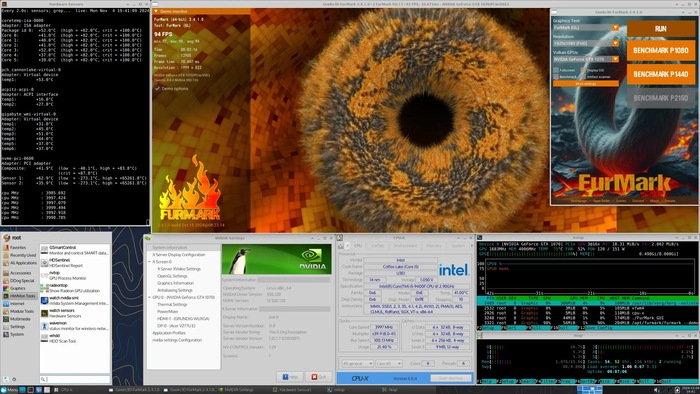Toggle Artifact scanner checkbox in FurMark

click(x=583, y=77)
